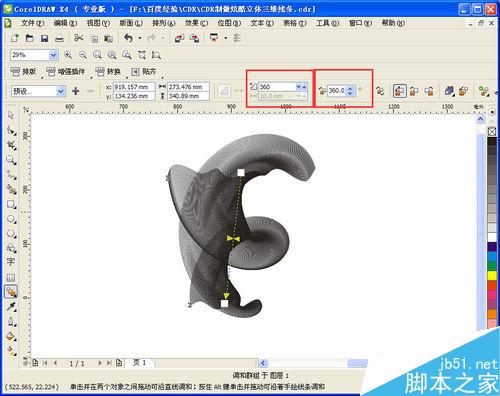Open the blend preset (预设) dropdown
This screenshot has width=500, height=396.
pos(60,91)
